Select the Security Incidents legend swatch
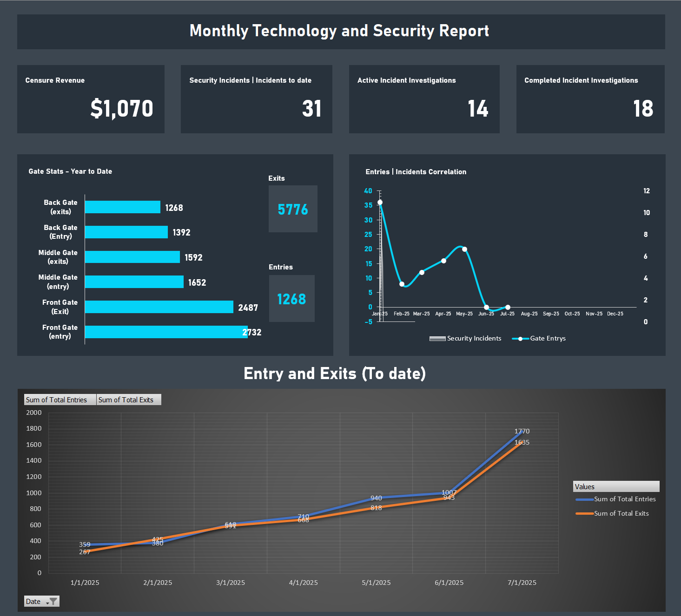681x616 pixels. point(437,339)
